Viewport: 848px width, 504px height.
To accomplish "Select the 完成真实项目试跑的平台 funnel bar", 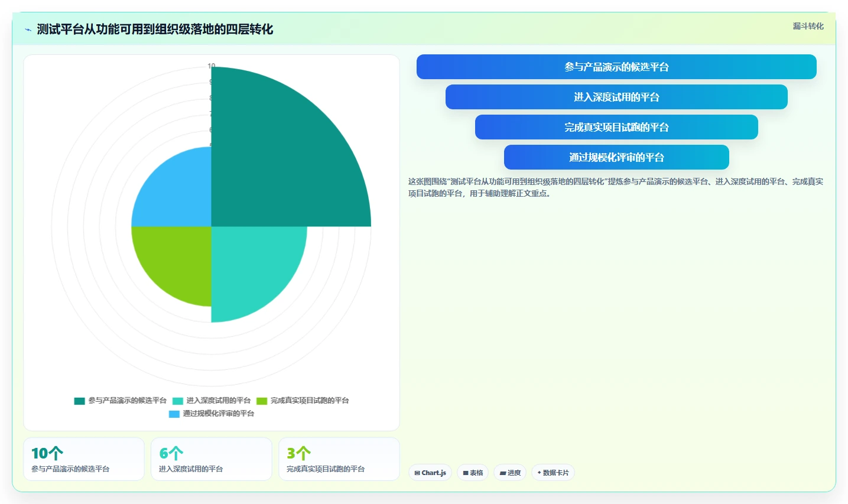I will point(616,127).
